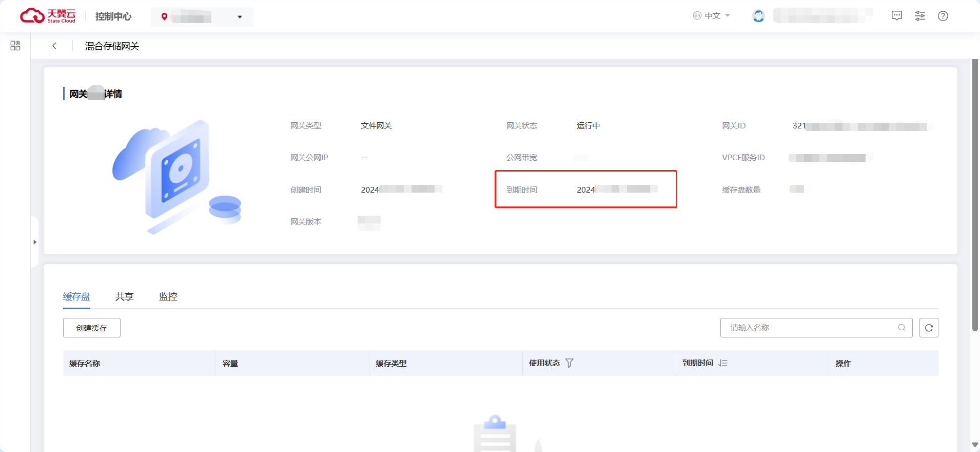Click the 公网带宽 label
Image resolution: width=980 pixels, height=452 pixels.
point(522,158)
